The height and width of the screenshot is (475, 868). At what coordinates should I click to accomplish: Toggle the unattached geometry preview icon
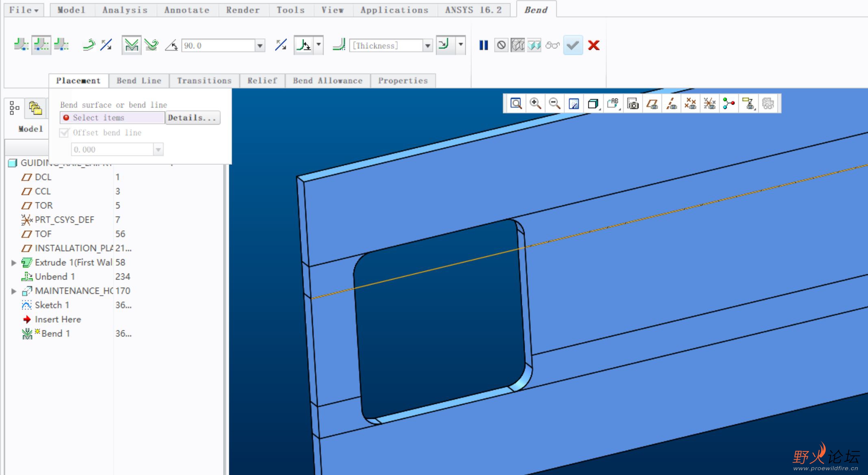(518, 45)
